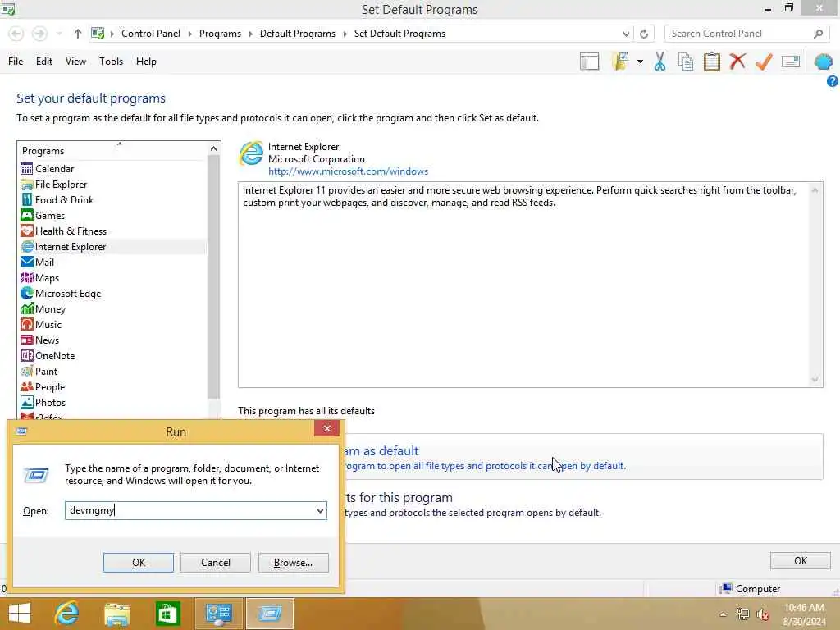Click Browse... in the Run dialog
840x630 pixels.
tap(293, 563)
